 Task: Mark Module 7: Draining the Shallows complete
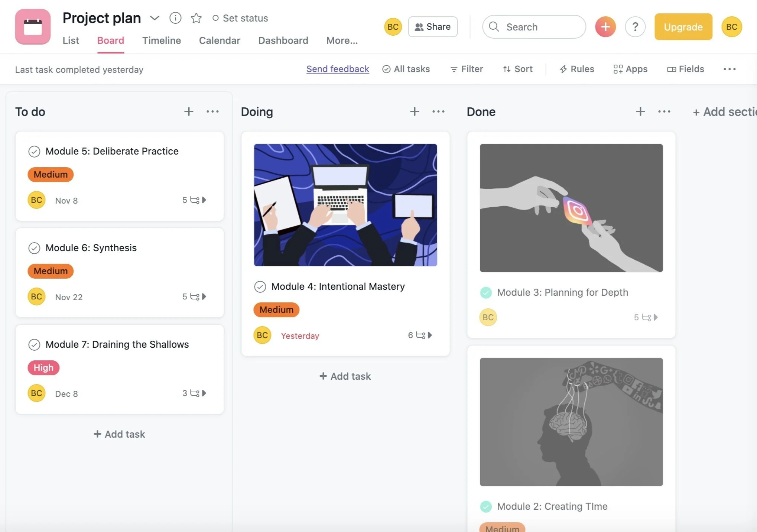[x=34, y=345]
